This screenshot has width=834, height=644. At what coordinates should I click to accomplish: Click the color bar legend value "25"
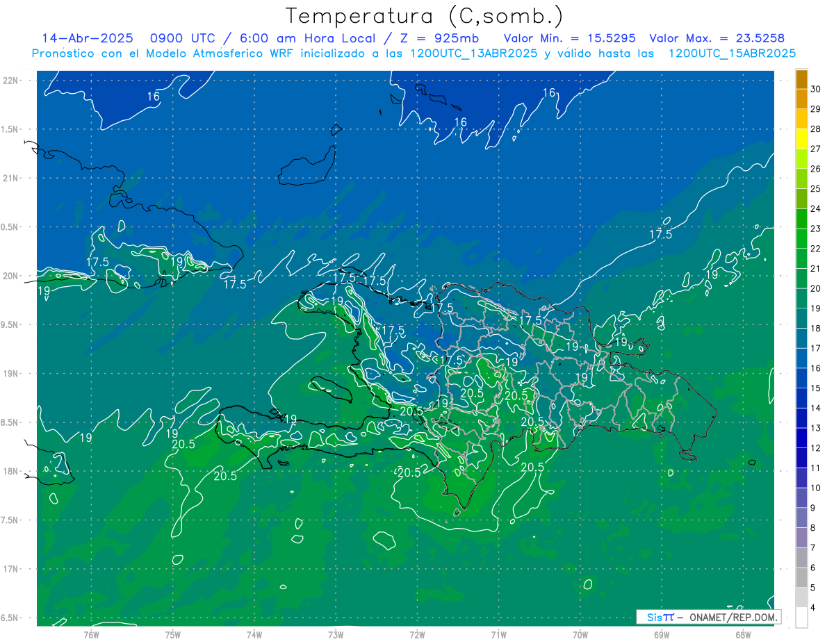816,189
